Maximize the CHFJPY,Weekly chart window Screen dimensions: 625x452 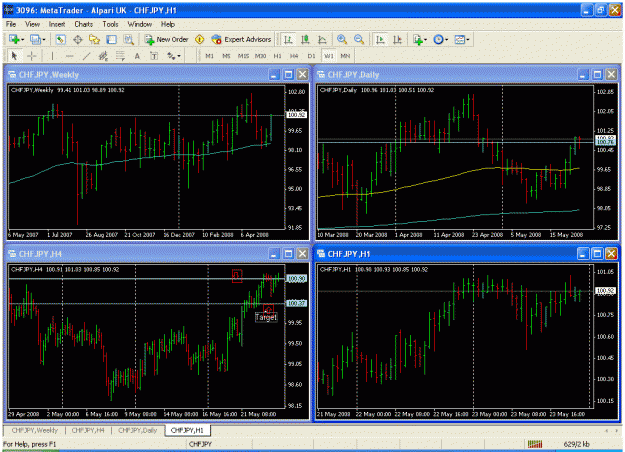pos(289,75)
